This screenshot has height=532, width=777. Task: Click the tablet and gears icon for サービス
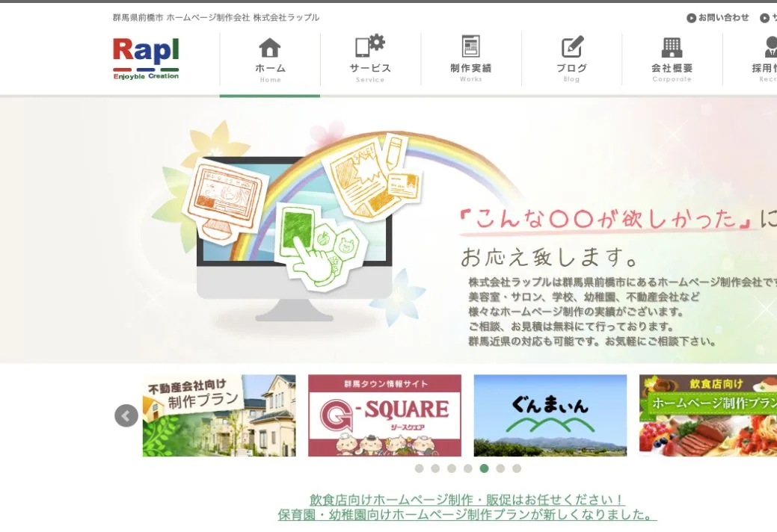[369, 46]
